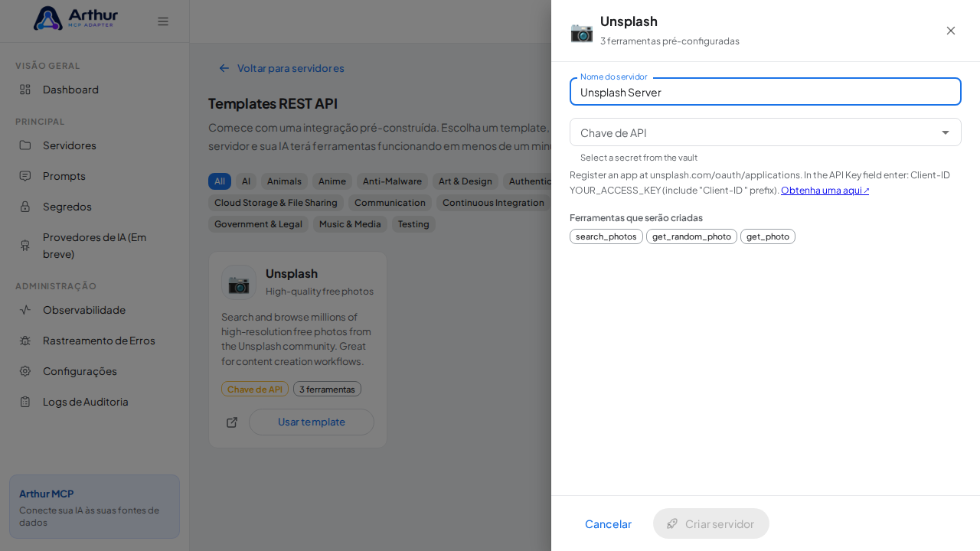
Task: Filter templates by Animals category
Action: point(284,181)
